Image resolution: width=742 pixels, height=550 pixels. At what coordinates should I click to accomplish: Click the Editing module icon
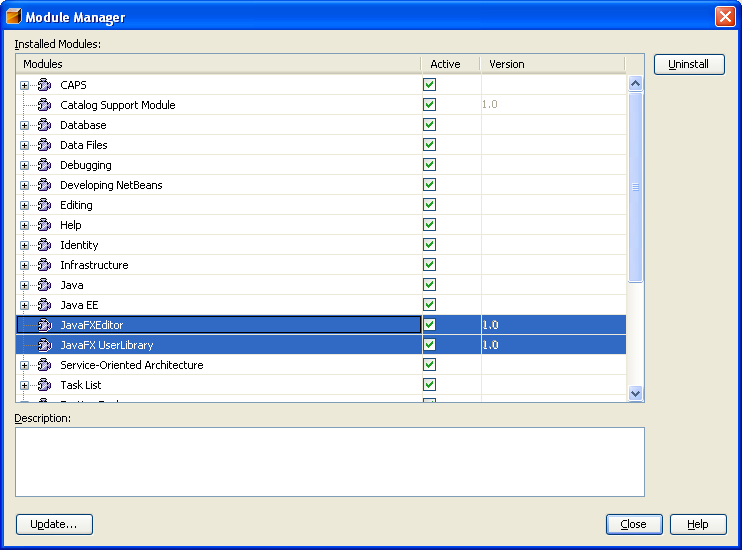coord(44,205)
